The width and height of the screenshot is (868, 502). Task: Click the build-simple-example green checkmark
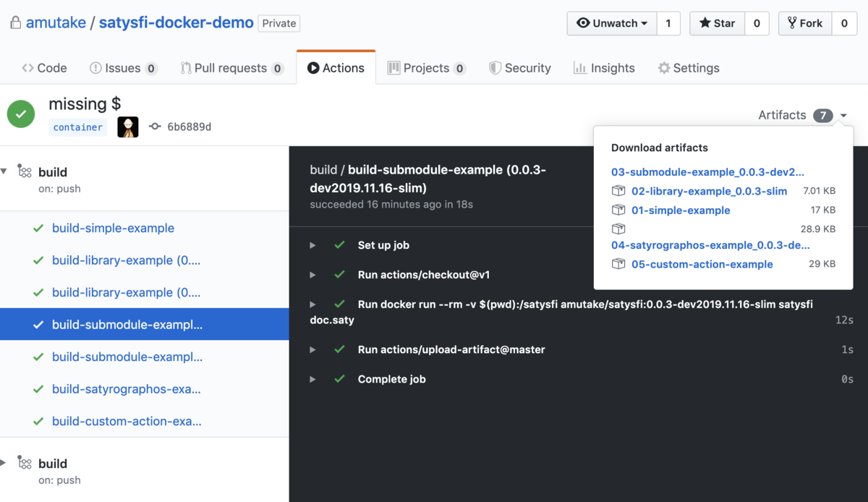[38, 228]
